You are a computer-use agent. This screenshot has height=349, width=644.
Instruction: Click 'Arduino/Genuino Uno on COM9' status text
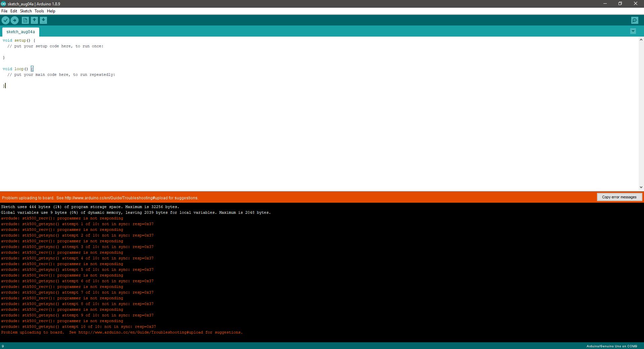tap(612, 346)
